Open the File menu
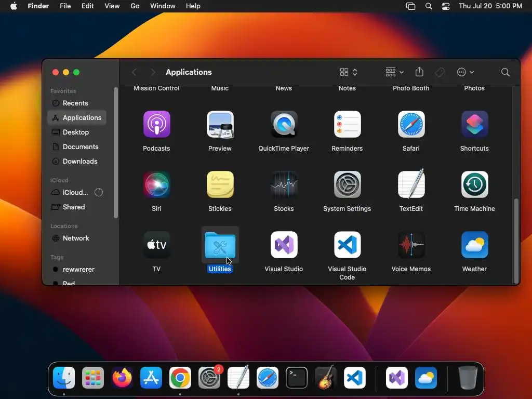Image resolution: width=532 pixels, height=399 pixels. pyautogui.click(x=65, y=6)
